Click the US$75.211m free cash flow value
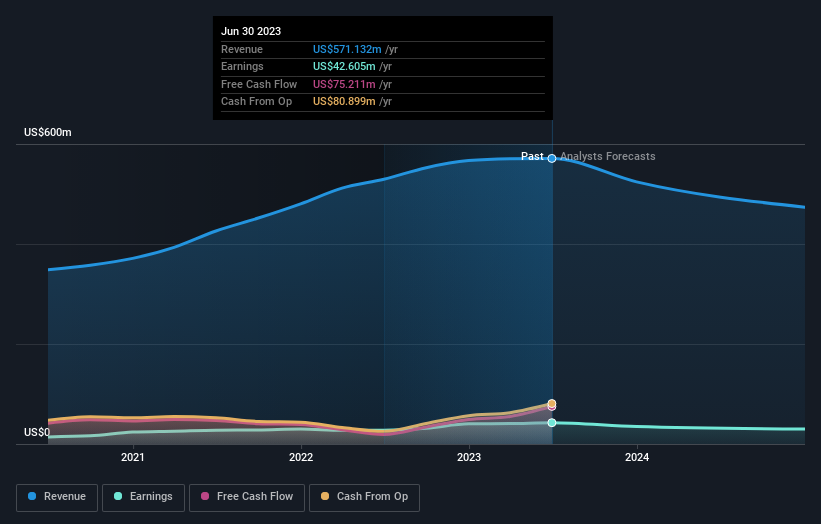821x524 pixels. (344, 84)
